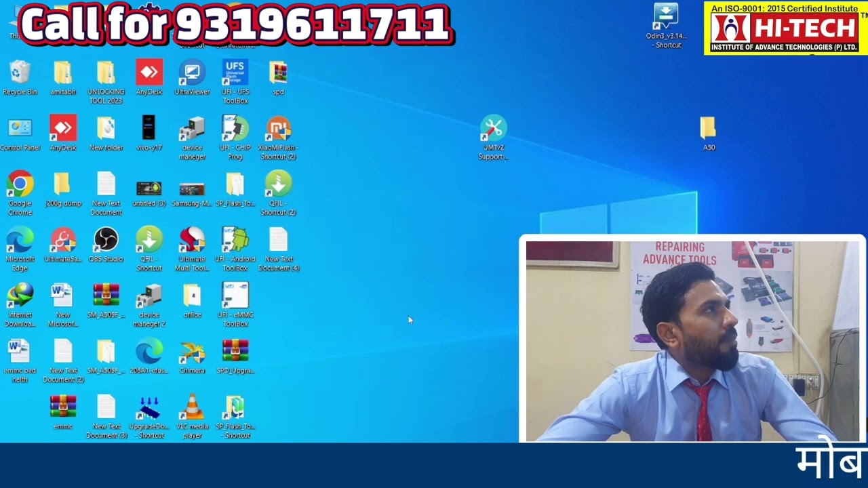Select the SPD_Upgra... archive icon
The image size is (868, 488).
click(x=235, y=356)
